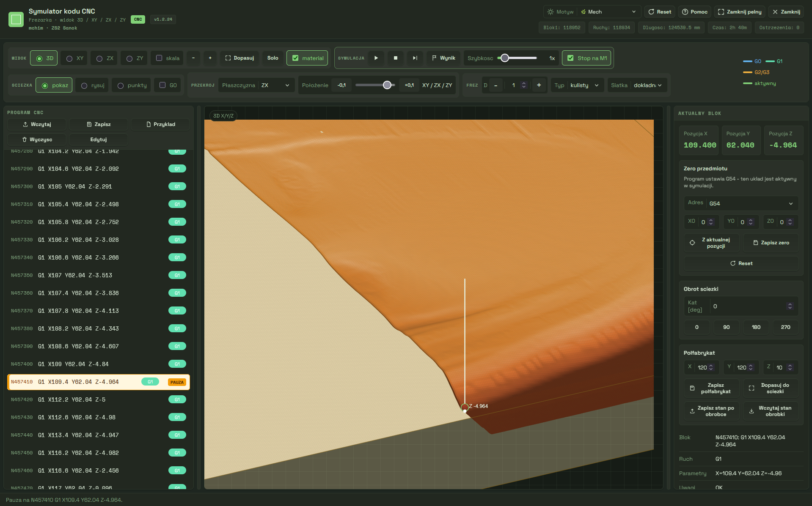The height and width of the screenshot is (506, 812).
Task: Click the Reset button under Zero przedmiotu
Action: tap(741, 263)
